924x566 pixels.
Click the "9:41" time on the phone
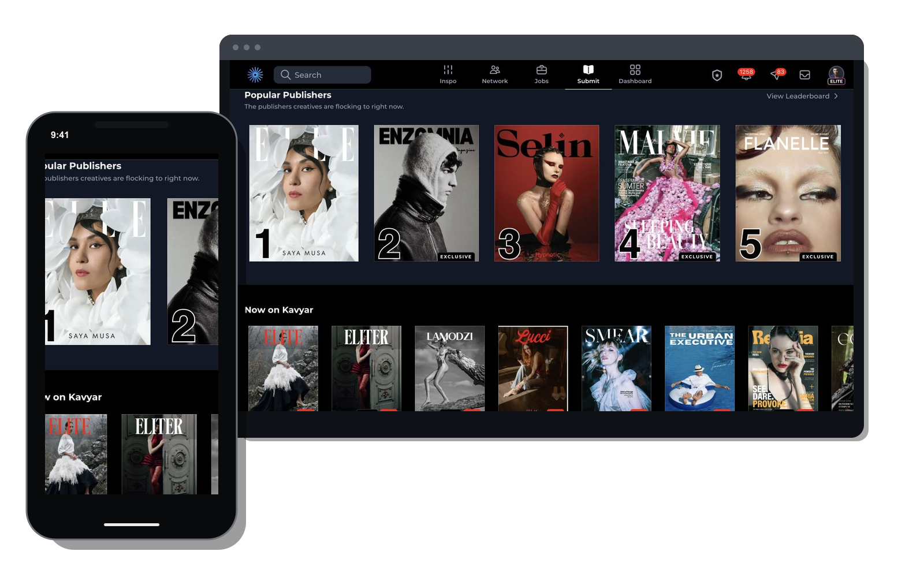(x=59, y=135)
